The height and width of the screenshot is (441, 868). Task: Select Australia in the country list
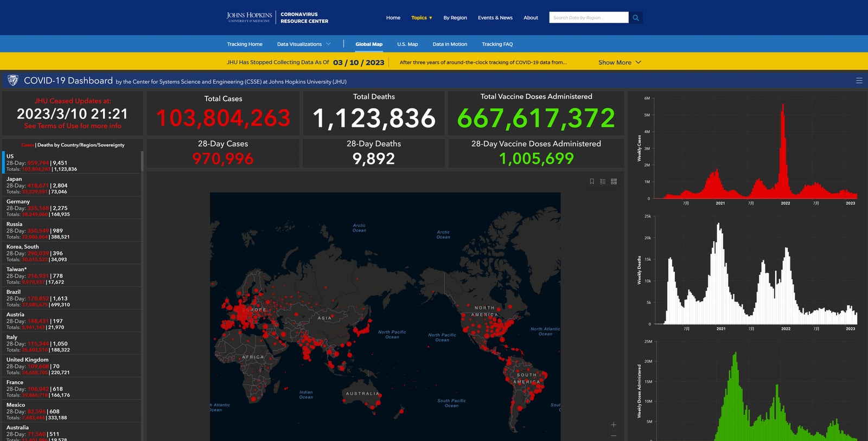pos(72,433)
